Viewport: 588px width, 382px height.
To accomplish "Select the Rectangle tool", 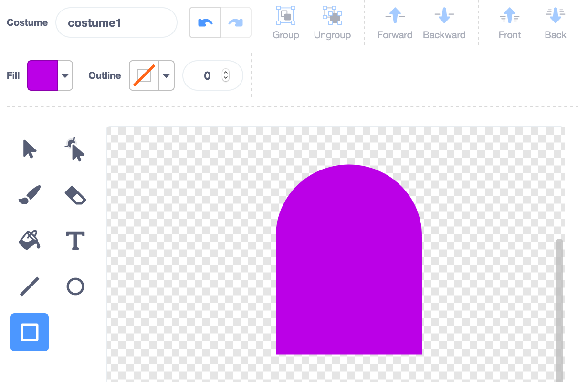I will [30, 332].
